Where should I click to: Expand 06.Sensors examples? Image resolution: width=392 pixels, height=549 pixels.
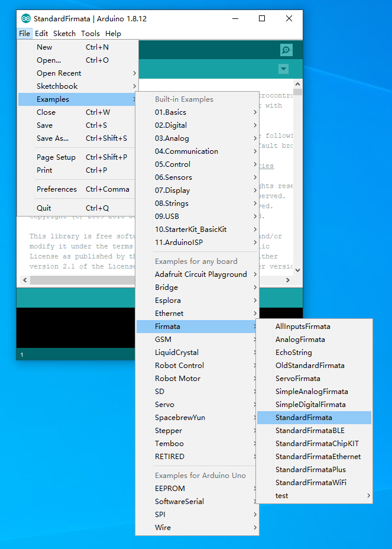point(197,177)
